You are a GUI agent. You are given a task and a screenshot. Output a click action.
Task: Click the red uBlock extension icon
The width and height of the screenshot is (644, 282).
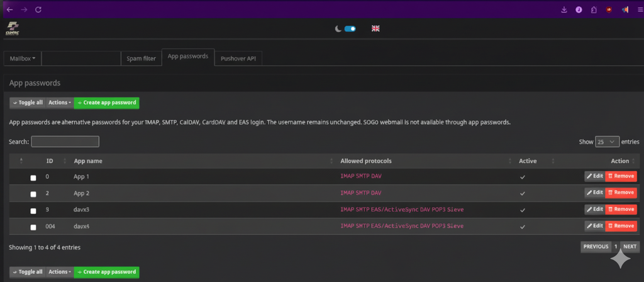pyautogui.click(x=609, y=9)
